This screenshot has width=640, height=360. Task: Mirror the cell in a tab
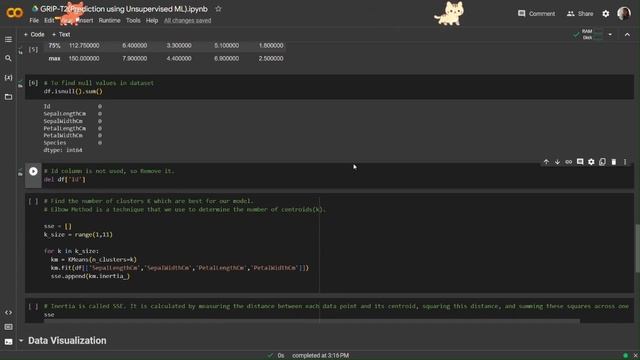602,162
